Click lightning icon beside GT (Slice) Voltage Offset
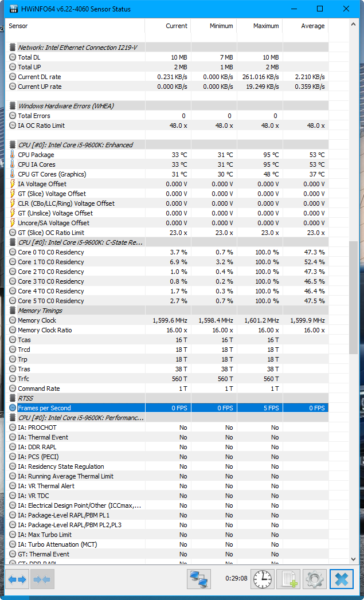 click(13, 194)
